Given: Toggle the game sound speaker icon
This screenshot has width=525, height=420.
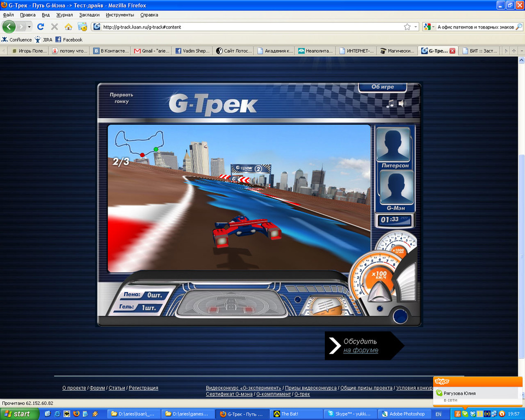Looking at the screenshot, I should (401, 103).
